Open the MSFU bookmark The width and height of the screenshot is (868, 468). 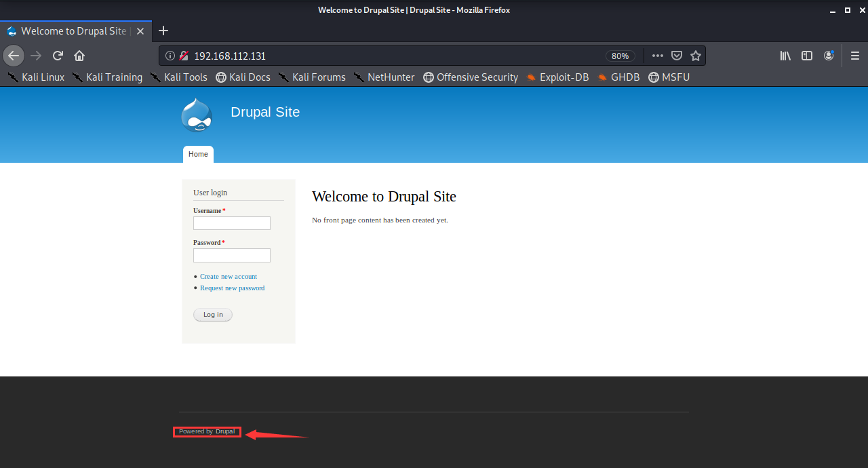[x=669, y=77]
